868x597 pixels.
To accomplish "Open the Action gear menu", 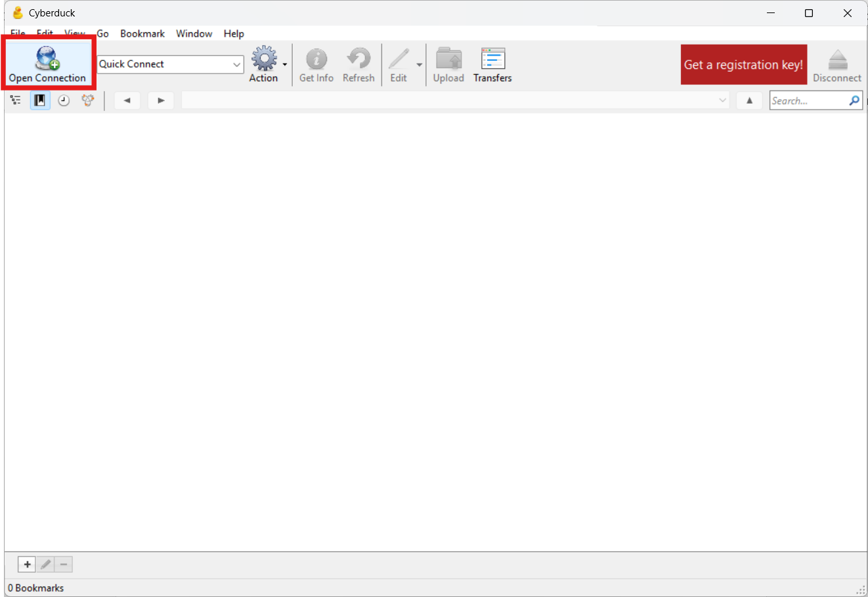I will [x=264, y=59].
